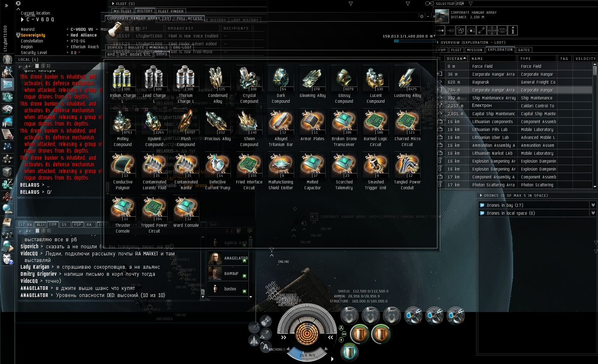This screenshot has height=364, width=598.
Task: Select the Melted Capacitor item
Action: pos(312,171)
